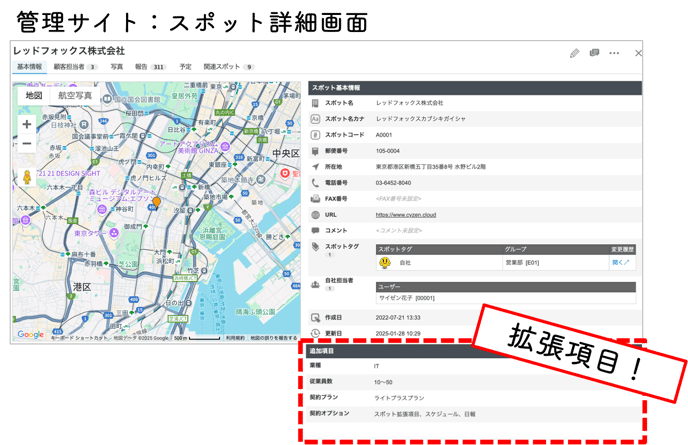Select 従業員数 value 10~50
This screenshot has height=445, width=688.
pyautogui.click(x=383, y=382)
